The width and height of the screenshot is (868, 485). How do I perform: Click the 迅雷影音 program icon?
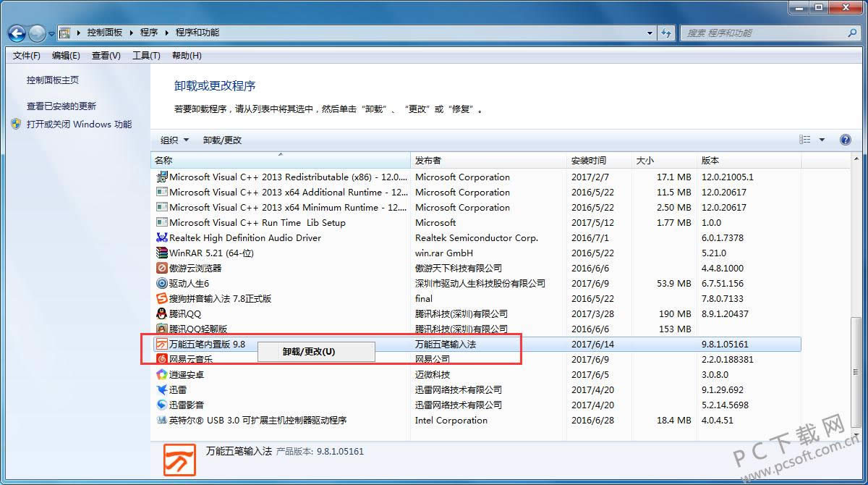[162, 405]
